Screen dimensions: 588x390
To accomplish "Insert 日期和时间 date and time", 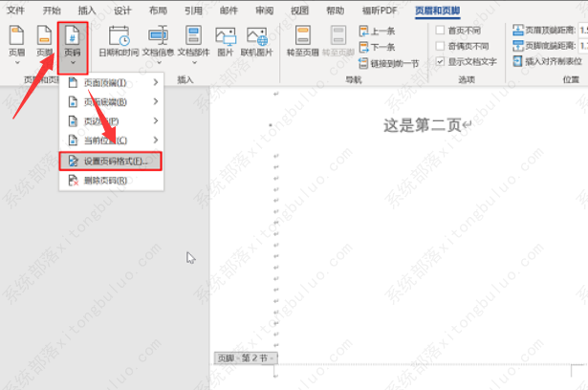I will [119, 41].
